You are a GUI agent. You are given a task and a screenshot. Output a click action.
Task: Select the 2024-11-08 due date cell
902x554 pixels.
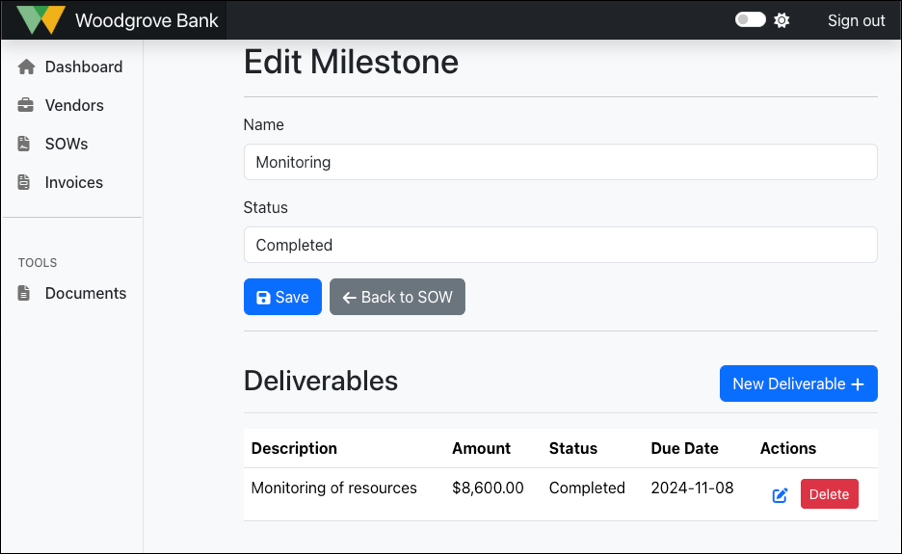[692, 488]
